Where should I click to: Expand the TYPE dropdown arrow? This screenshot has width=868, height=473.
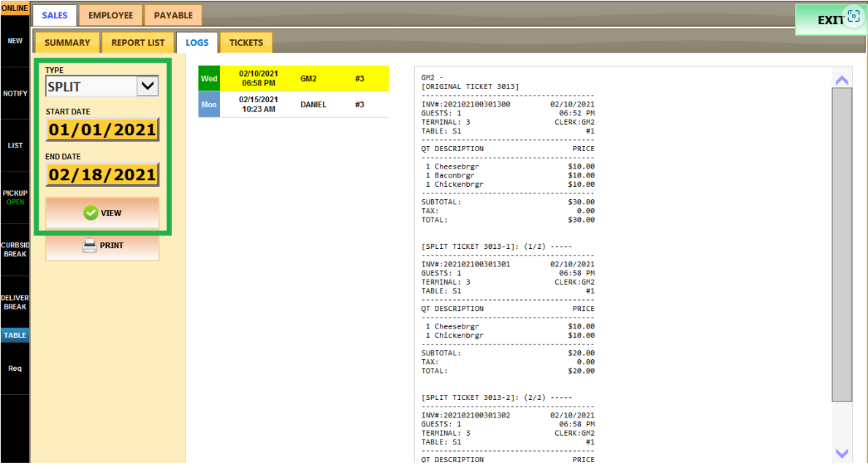148,86
